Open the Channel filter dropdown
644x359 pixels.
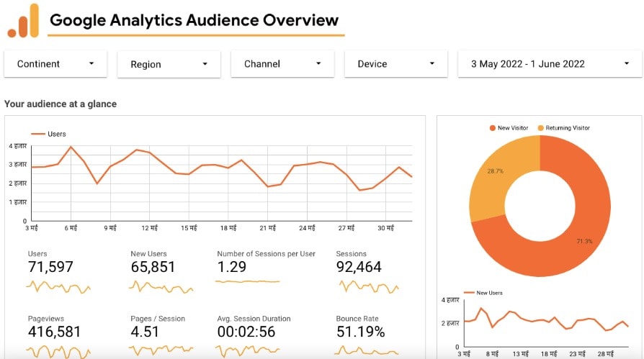(x=282, y=63)
